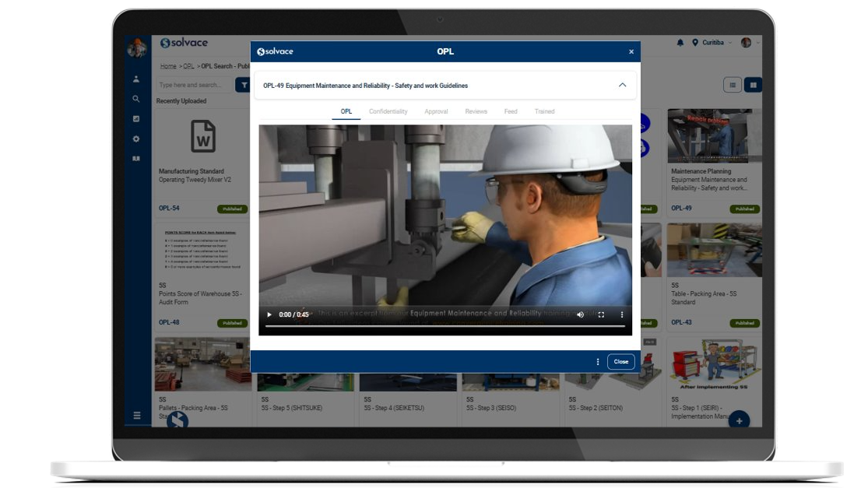Click the Solvace logo in the page header
This screenshot has width=868, height=488.
pyautogui.click(x=184, y=43)
